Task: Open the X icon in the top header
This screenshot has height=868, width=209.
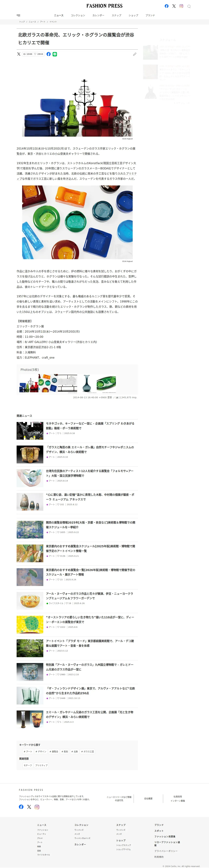Action: click(x=174, y=6)
